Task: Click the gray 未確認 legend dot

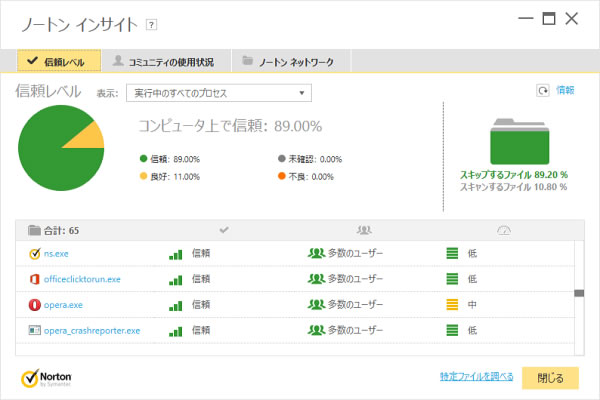Action: click(282, 158)
